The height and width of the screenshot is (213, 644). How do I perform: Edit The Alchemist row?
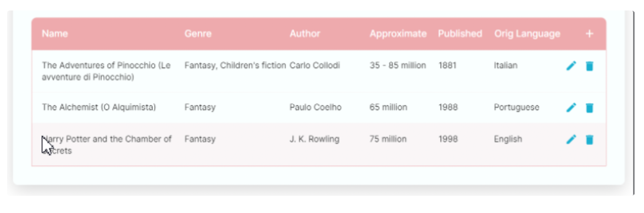click(x=571, y=108)
